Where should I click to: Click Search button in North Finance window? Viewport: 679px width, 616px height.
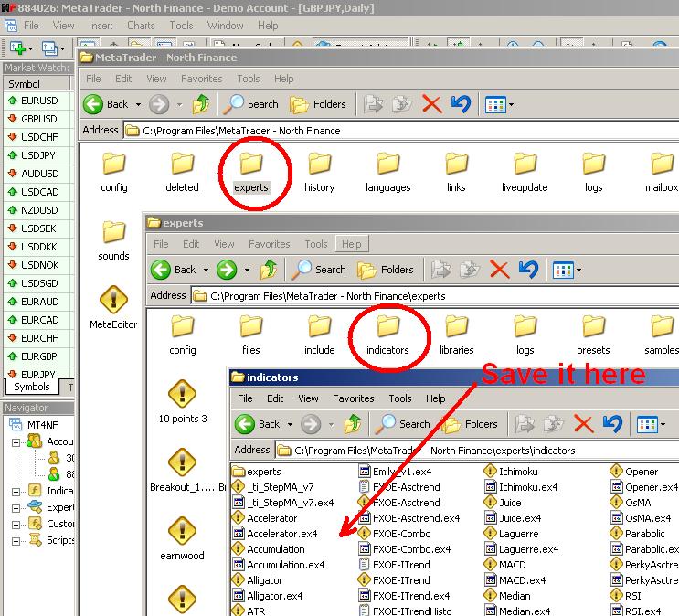pos(250,104)
